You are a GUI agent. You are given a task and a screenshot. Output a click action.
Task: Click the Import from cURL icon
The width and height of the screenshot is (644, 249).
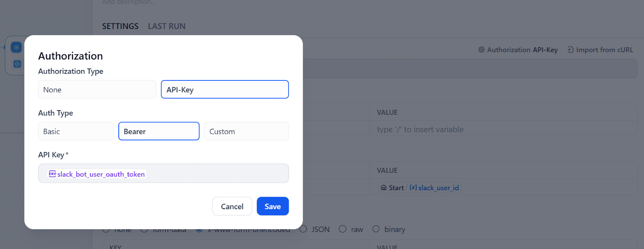(570, 50)
